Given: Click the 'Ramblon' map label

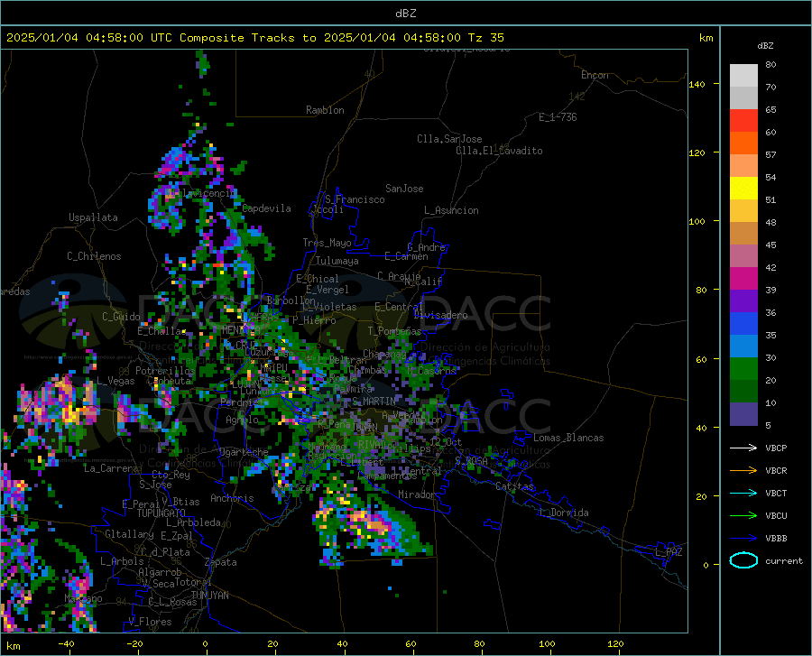Looking at the screenshot, I should point(325,110).
